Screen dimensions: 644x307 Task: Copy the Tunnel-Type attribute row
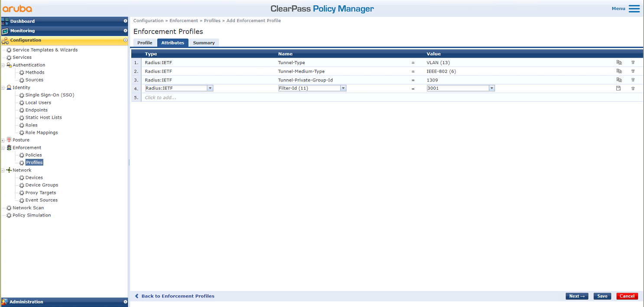click(x=619, y=62)
